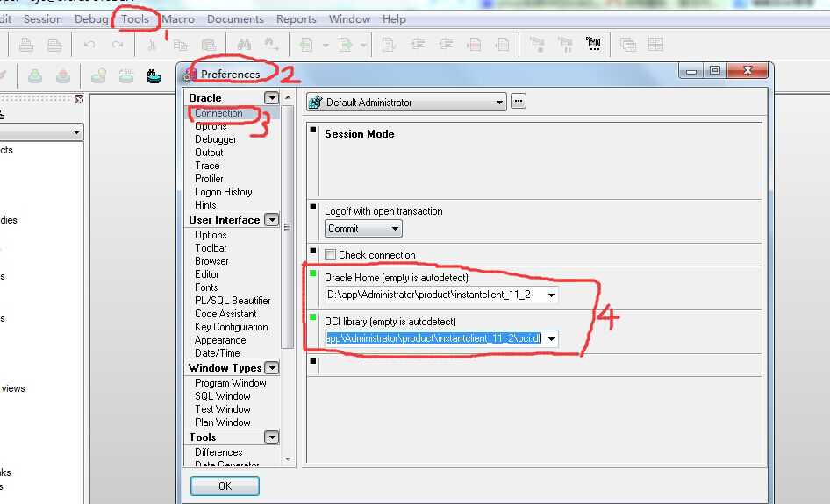This screenshot has height=504, width=830.
Task: Select SQL Window under Window Types
Action: pos(222,396)
